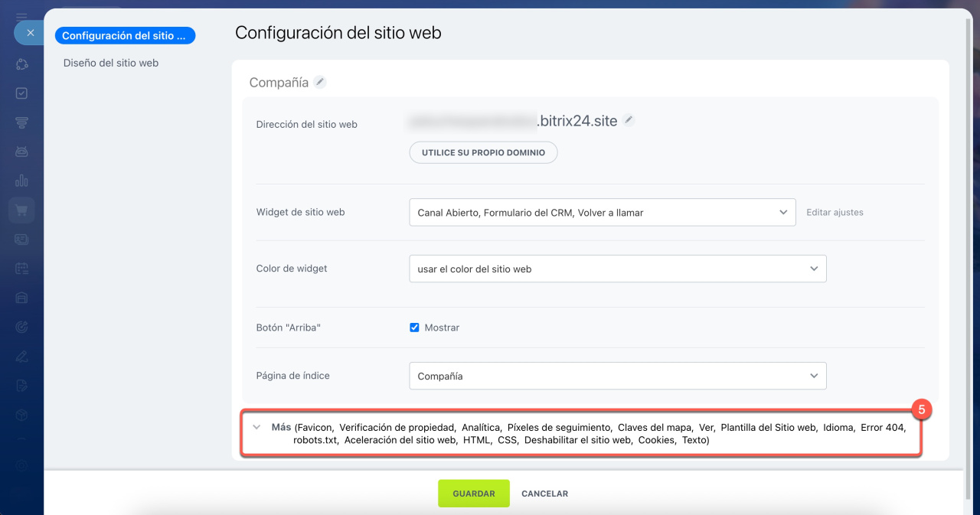Select Configuración del sitio web tab

pyautogui.click(x=125, y=36)
